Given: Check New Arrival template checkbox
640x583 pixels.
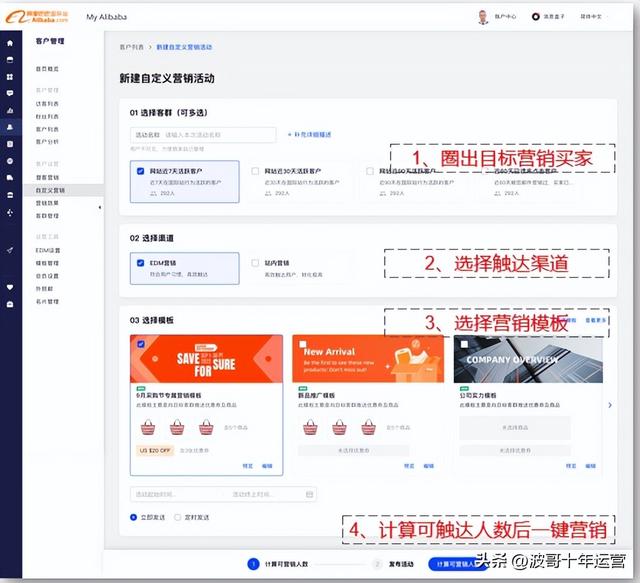Looking at the screenshot, I should coord(303,344).
